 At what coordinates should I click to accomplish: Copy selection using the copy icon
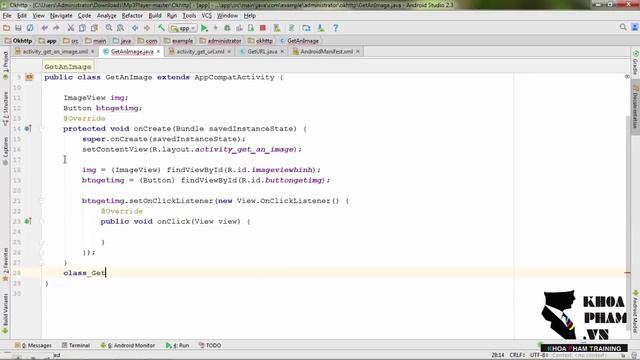(x=82, y=28)
